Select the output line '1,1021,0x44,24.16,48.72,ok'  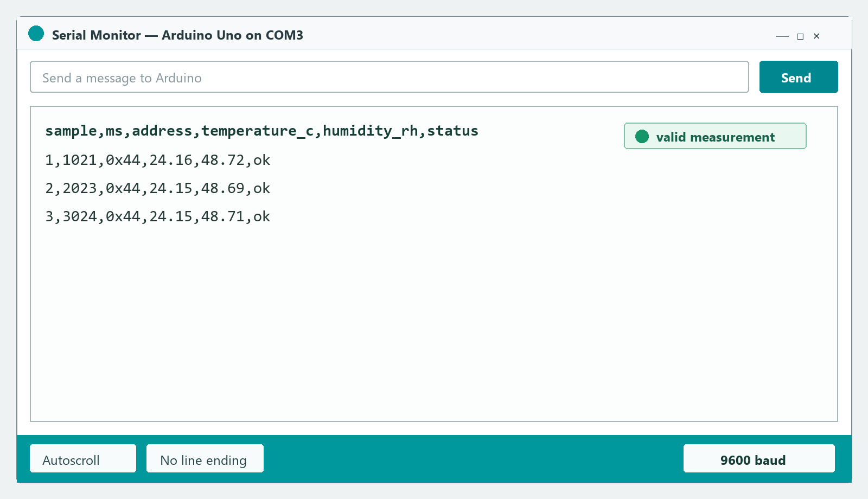(x=158, y=161)
